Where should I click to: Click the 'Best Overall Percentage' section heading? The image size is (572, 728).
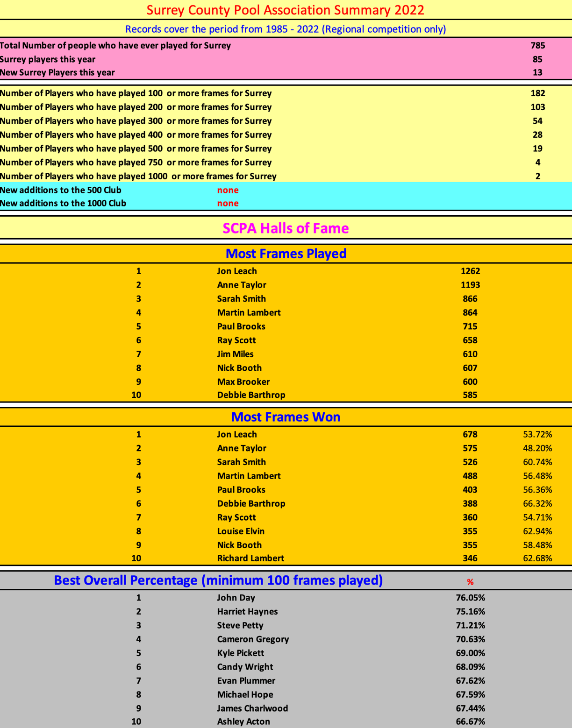218,580
